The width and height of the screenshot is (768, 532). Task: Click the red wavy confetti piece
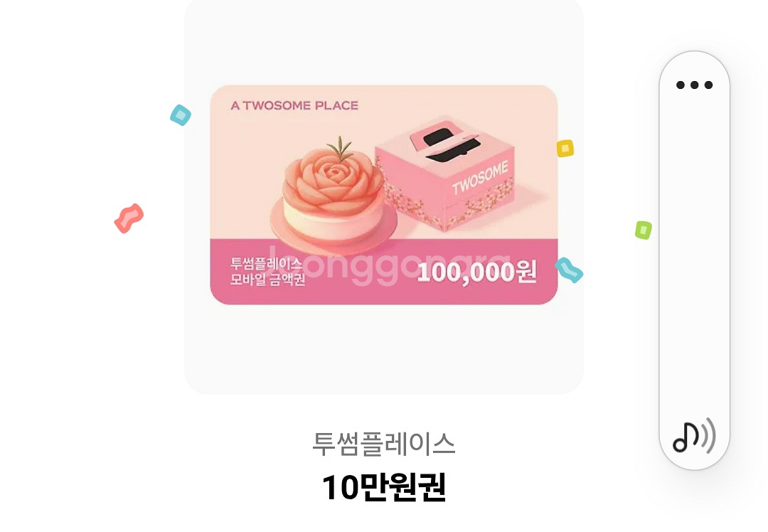129,218
